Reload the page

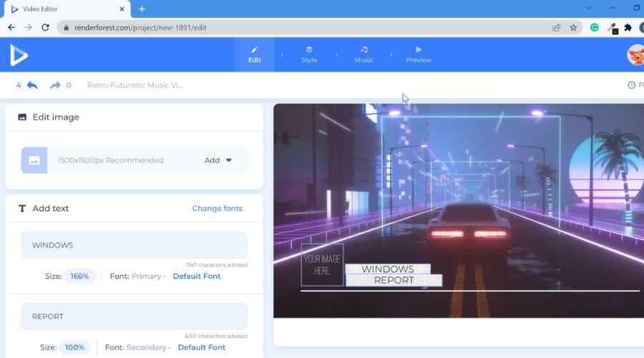pos(45,27)
